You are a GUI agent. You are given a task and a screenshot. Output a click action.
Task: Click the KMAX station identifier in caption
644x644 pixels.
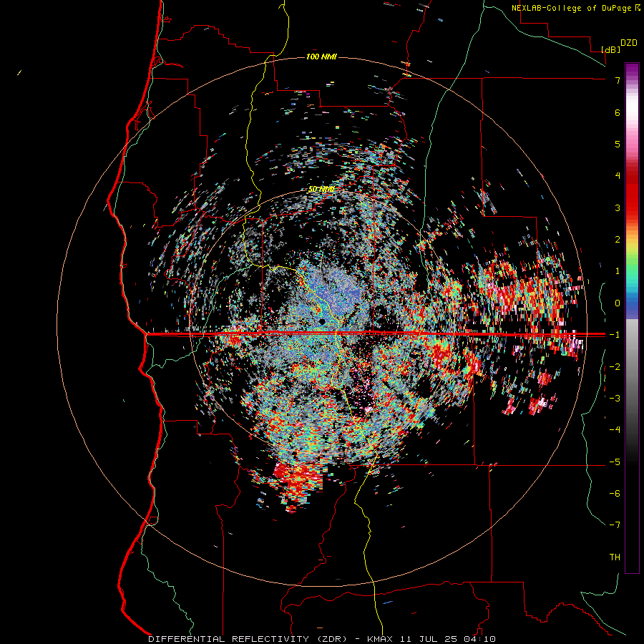[x=379, y=639]
